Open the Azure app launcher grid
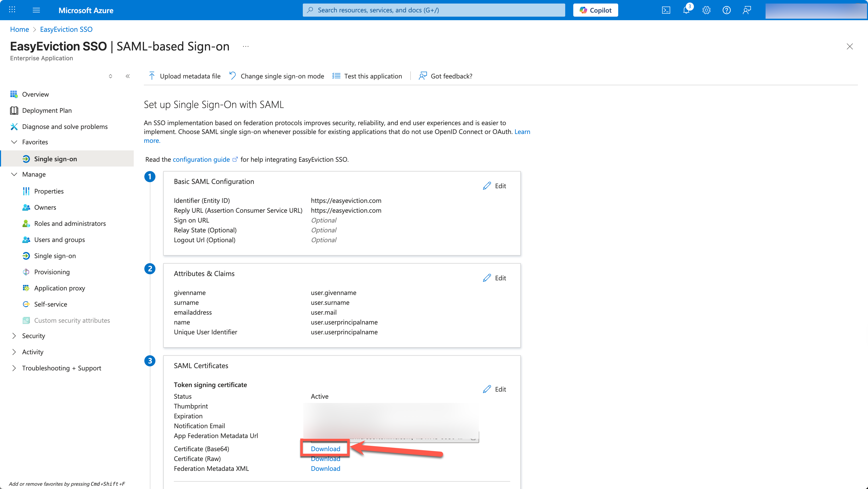The image size is (868, 489). click(x=12, y=10)
